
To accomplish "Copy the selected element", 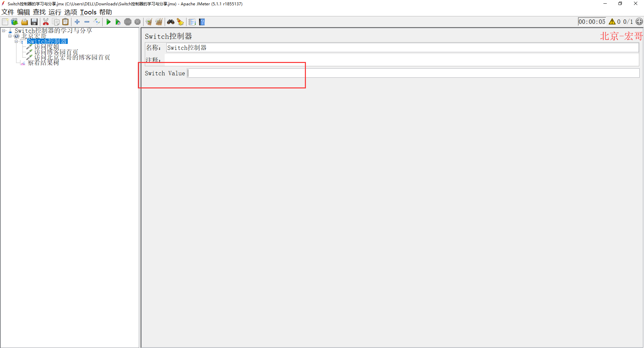I will (x=56, y=22).
